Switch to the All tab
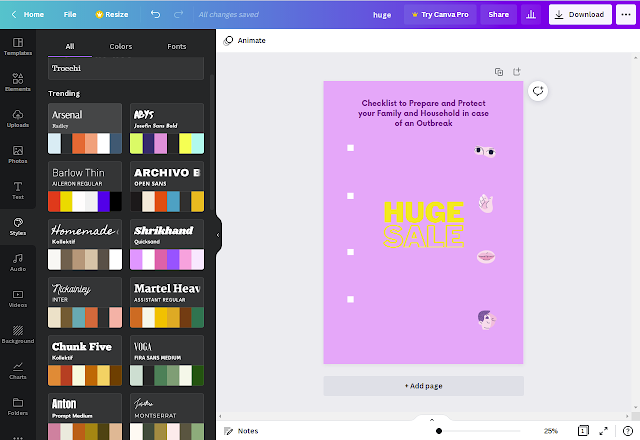The image size is (640, 440). (70, 47)
